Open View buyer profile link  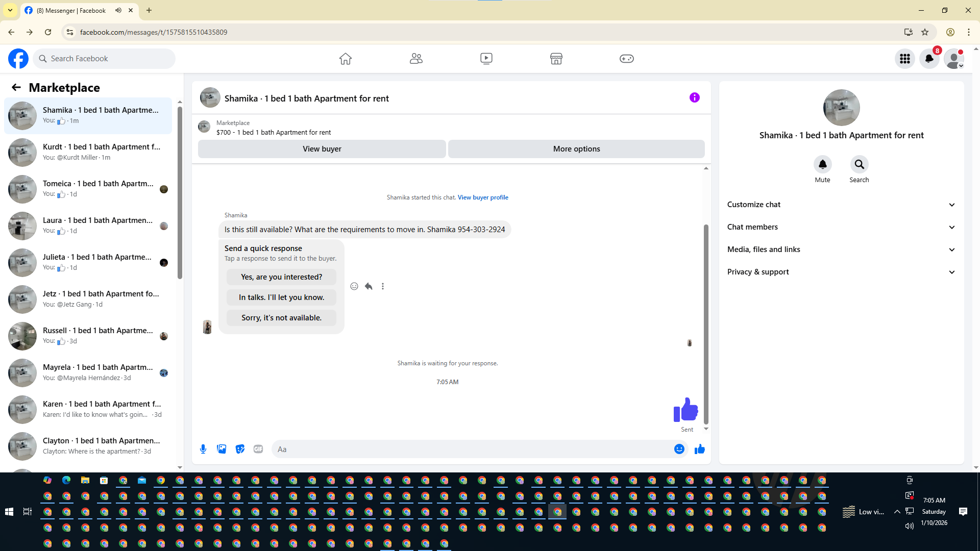[482, 197]
